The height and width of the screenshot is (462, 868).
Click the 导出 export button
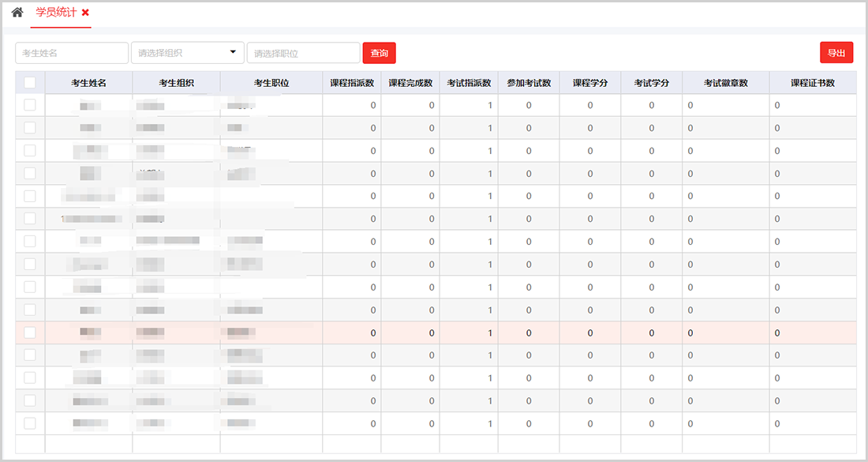pos(836,53)
